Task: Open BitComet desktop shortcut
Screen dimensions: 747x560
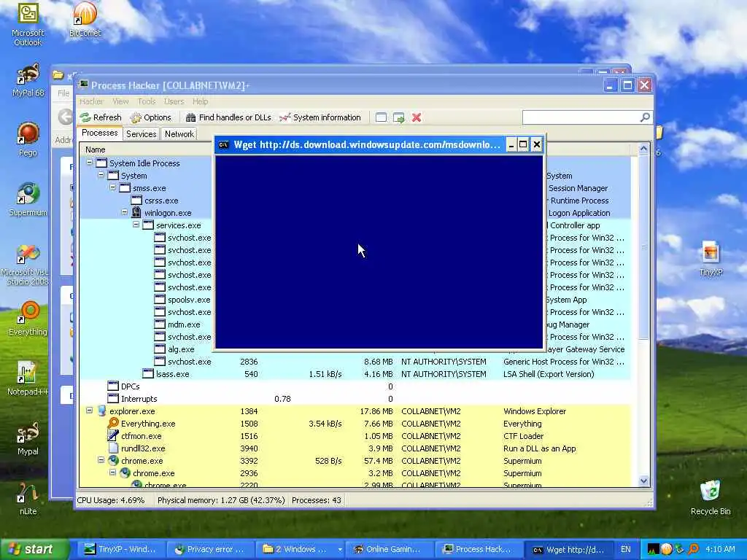Action: pyautogui.click(x=85, y=20)
